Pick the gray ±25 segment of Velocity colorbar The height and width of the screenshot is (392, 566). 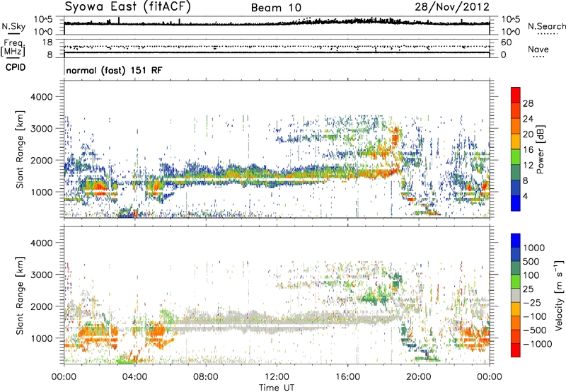(516, 296)
